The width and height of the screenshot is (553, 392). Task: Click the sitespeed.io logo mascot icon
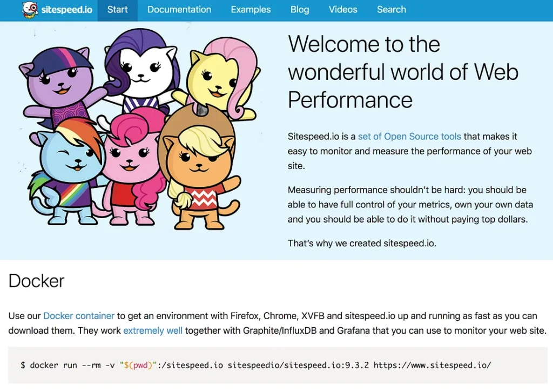[x=31, y=10]
